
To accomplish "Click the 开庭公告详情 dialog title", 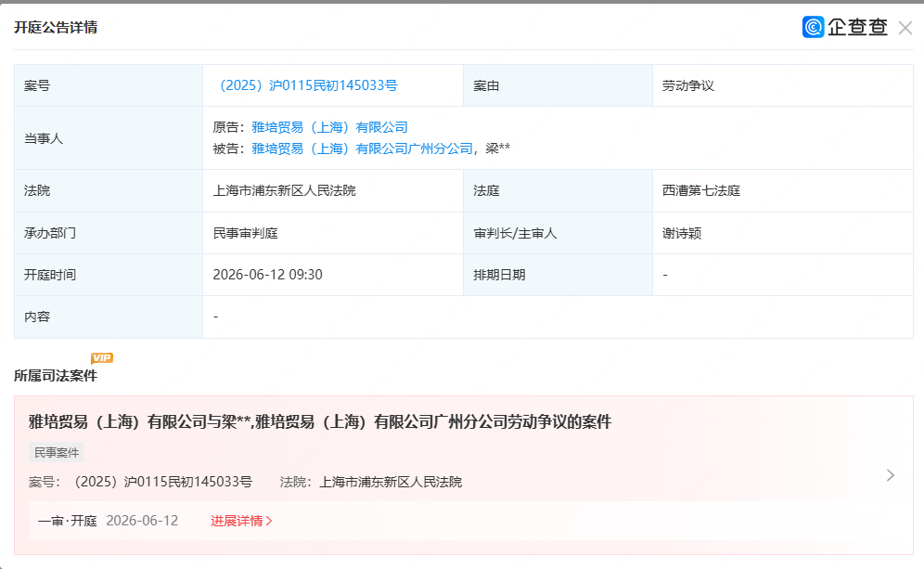I will coord(58,27).
